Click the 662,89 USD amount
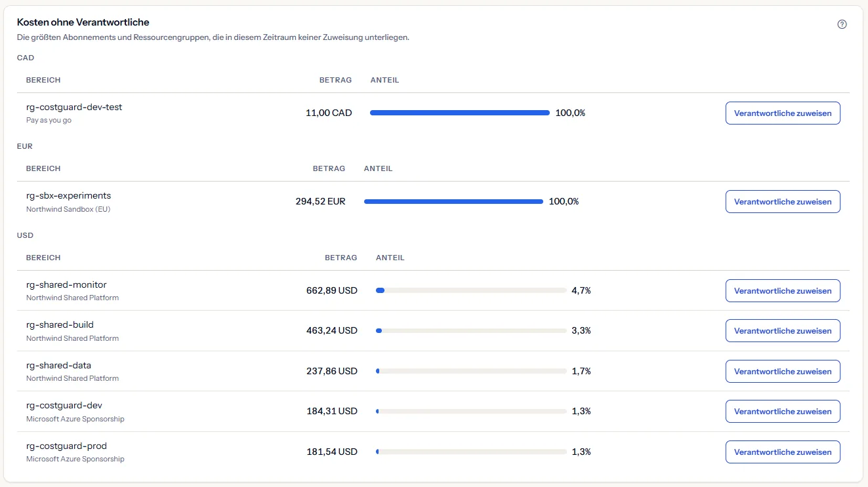The height and width of the screenshot is (487, 868). click(332, 290)
